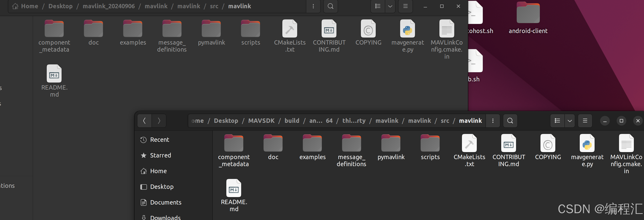Open pymavlink folder in mavlink_20240906 window
The image size is (644, 220).
(x=211, y=32)
